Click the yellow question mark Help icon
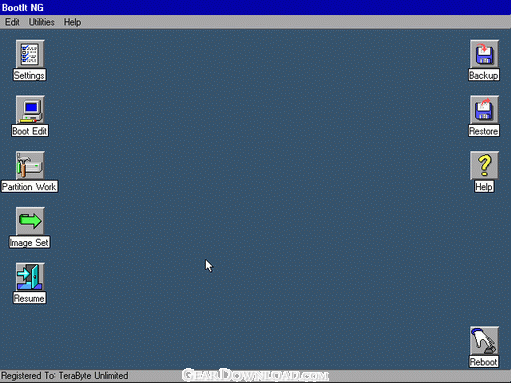The height and width of the screenshot is (383, 511). click(x=484, y=165)
